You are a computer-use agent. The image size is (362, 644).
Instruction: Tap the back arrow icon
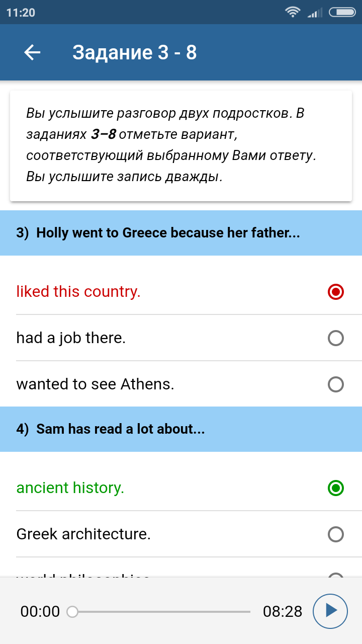coord(32,52)
